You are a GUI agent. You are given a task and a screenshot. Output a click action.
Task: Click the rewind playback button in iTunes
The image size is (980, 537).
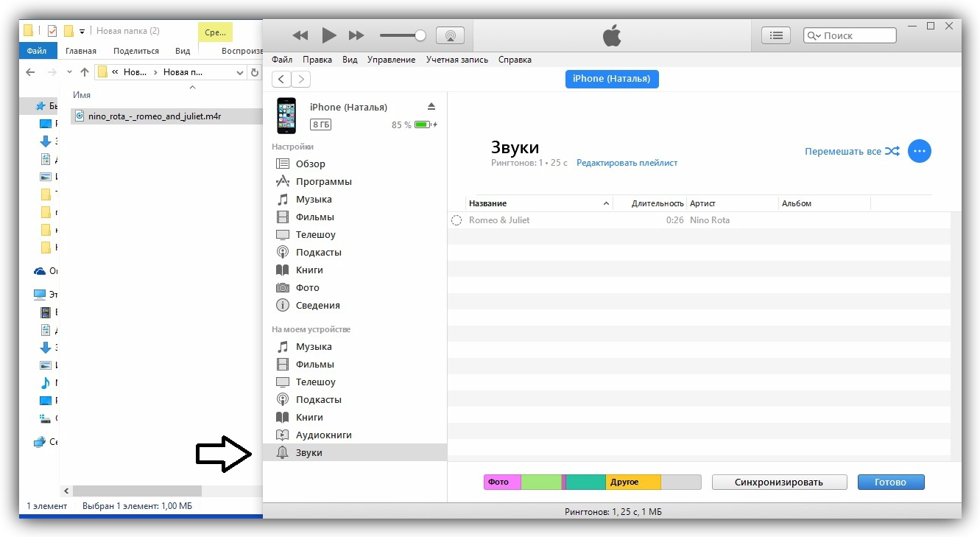[x=300, y=35]
